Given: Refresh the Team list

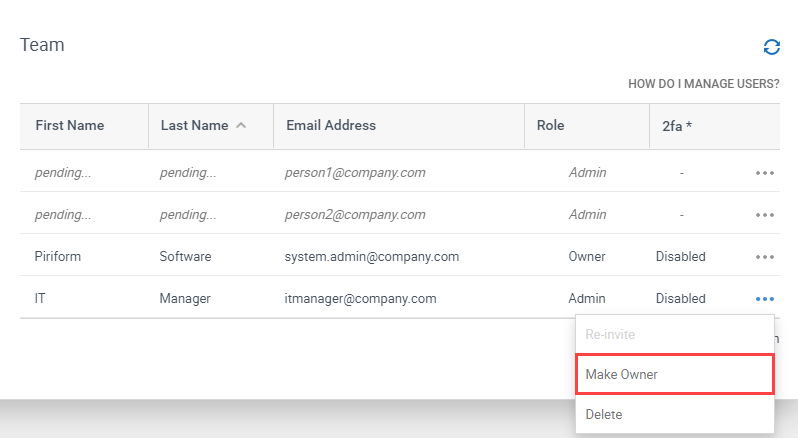Looking at the screenshot, I should point(772,47).
